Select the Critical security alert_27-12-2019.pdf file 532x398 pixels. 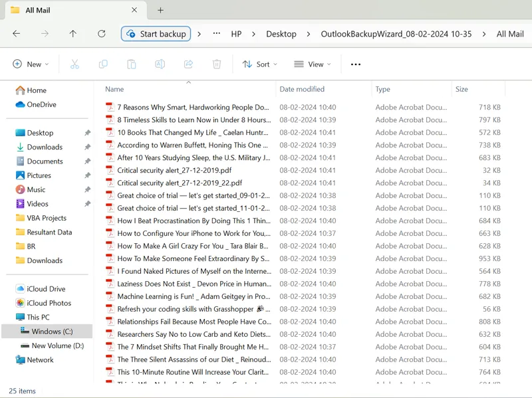click(180, 170)
